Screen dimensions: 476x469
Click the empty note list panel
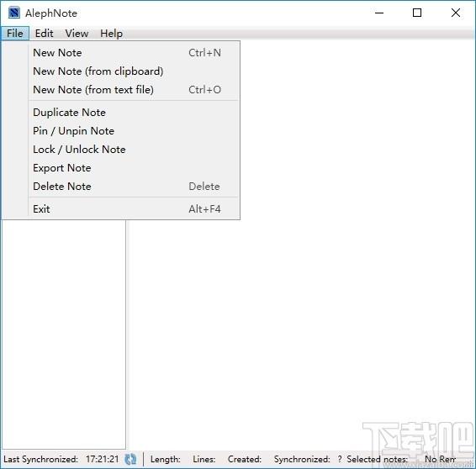pos(64,334)
